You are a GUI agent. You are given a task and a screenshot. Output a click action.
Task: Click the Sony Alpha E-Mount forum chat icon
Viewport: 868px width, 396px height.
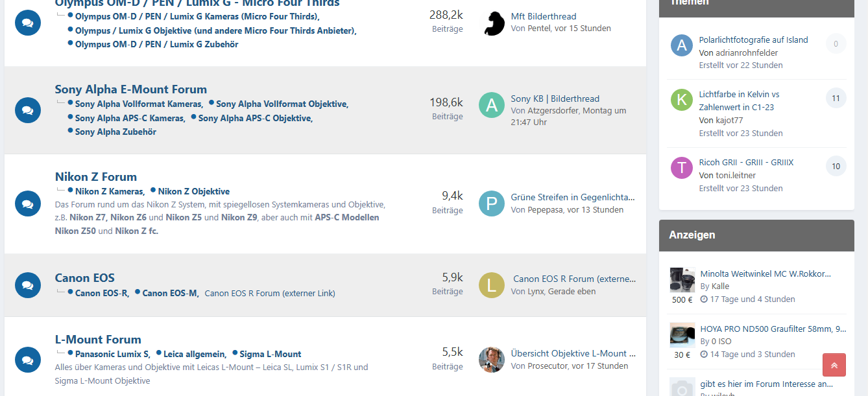pyautogui.click(x=27, y=111)
